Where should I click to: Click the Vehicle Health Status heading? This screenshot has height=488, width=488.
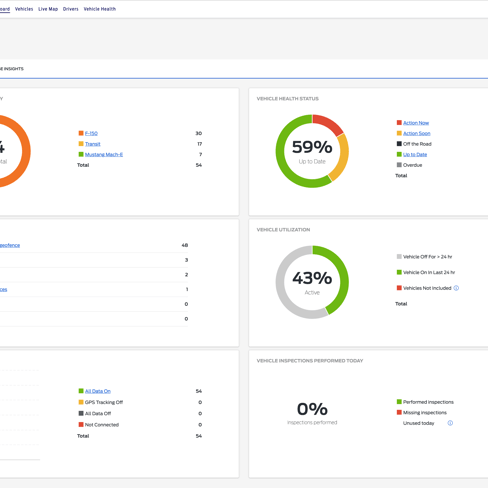288,99
